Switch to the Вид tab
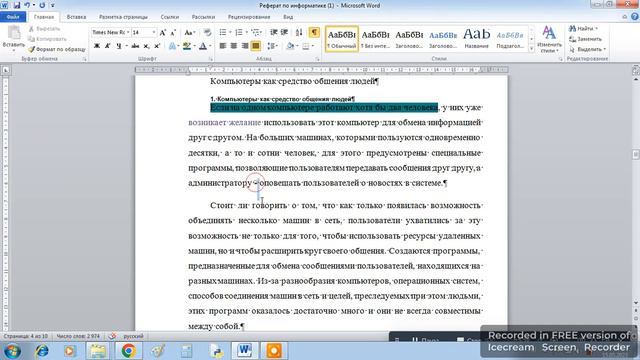The height and width of the screenshot is (360, 640). (288, 17)
